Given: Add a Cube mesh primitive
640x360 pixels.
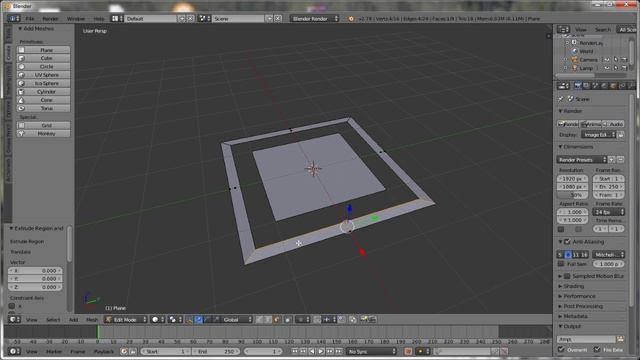Looking at the screenshot, I should (x=43, y=58).
